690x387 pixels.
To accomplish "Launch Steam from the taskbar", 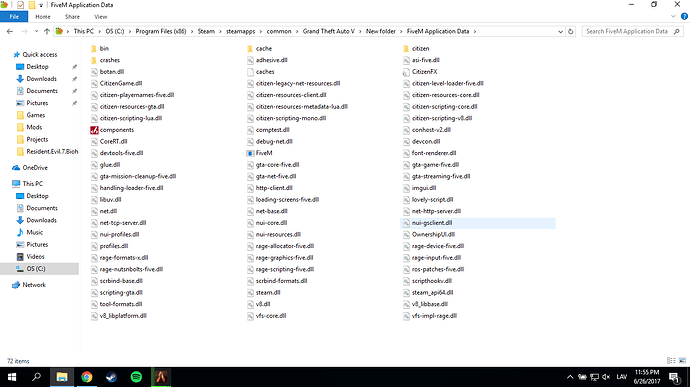I will 111,377.
